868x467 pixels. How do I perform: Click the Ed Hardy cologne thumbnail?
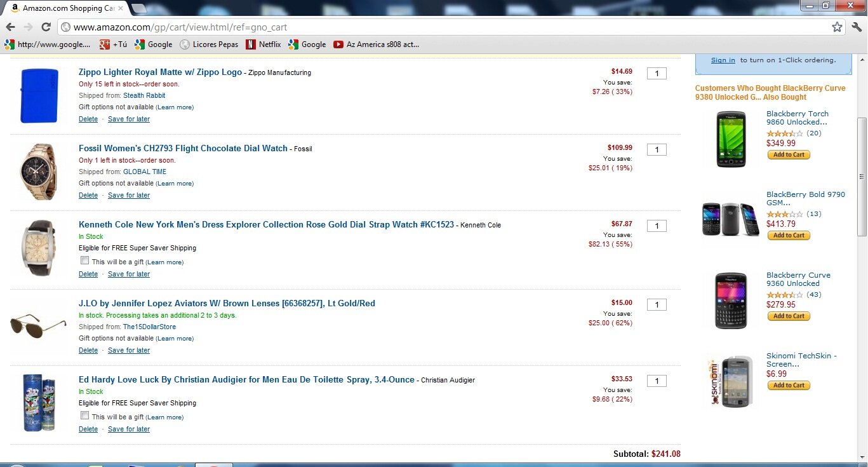pyautogui.click(x=39, y=403)
